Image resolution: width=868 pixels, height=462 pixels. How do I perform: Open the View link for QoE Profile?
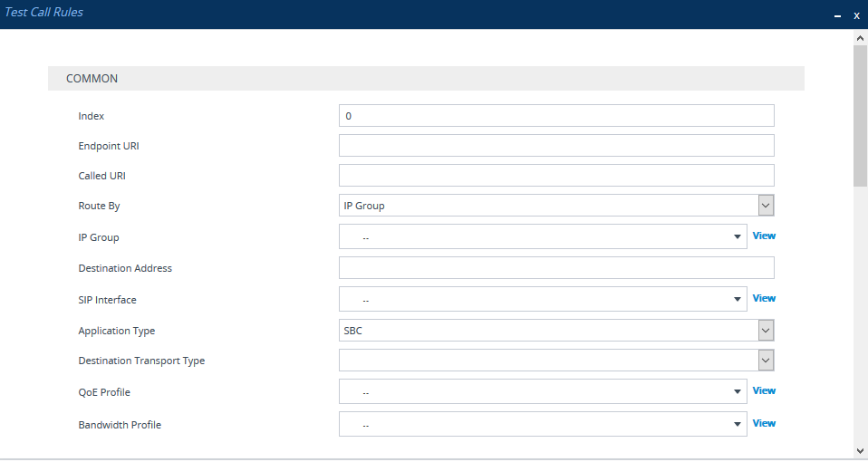click(x=764, y=390)
